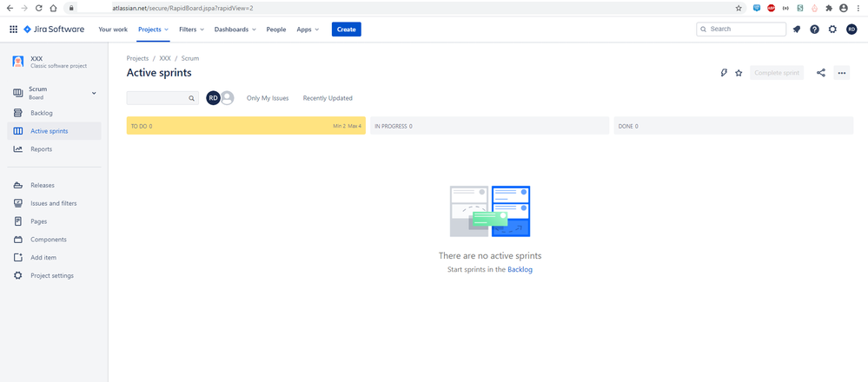Click the Jira Software logo
The height and width of the screenshot is (382, 868).
[54, 30]
